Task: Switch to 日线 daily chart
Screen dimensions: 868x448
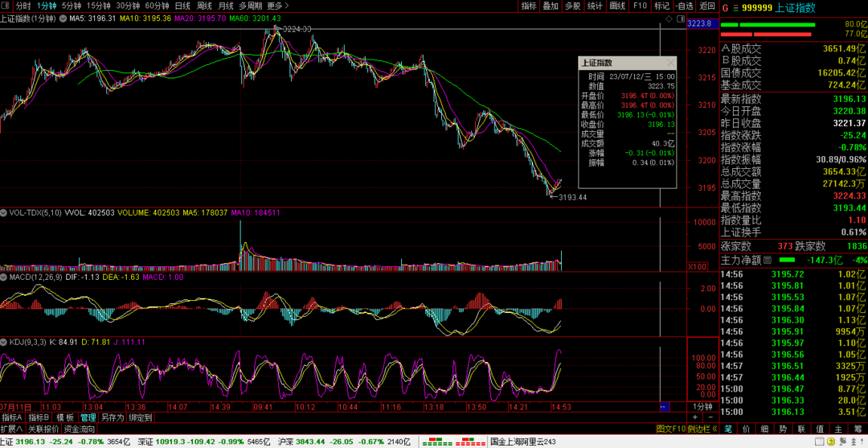Action: tap(182, 6)
